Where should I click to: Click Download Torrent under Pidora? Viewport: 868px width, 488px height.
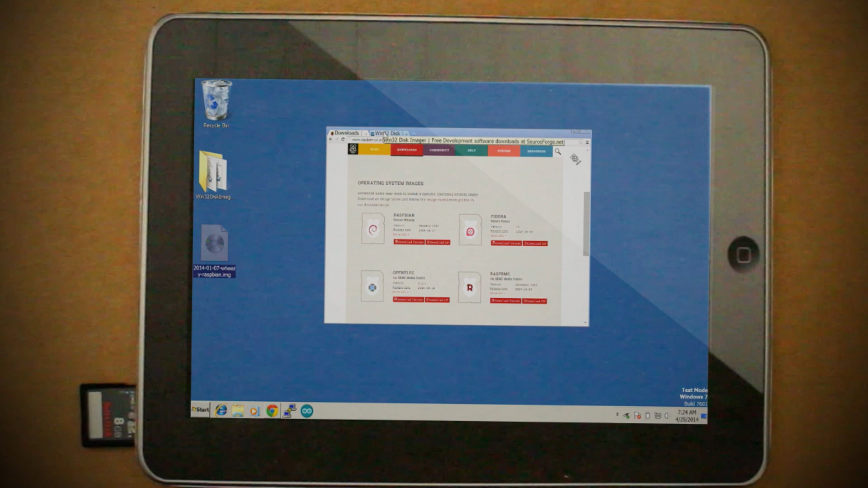point(506,243)
